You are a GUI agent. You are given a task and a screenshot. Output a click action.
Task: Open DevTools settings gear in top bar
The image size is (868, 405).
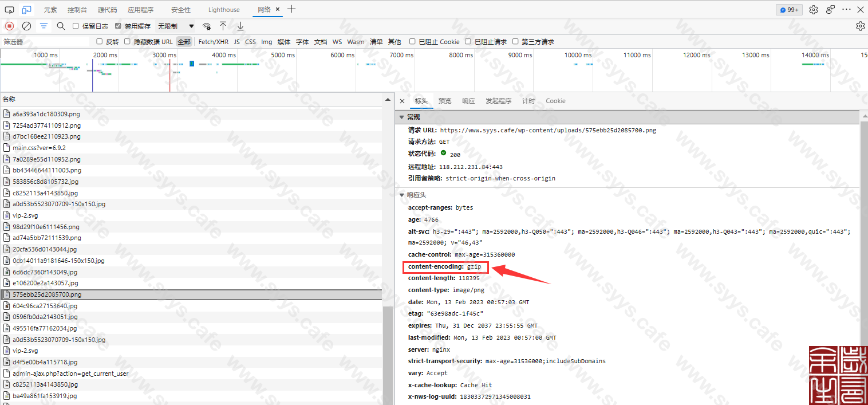(x=814, y=10)
